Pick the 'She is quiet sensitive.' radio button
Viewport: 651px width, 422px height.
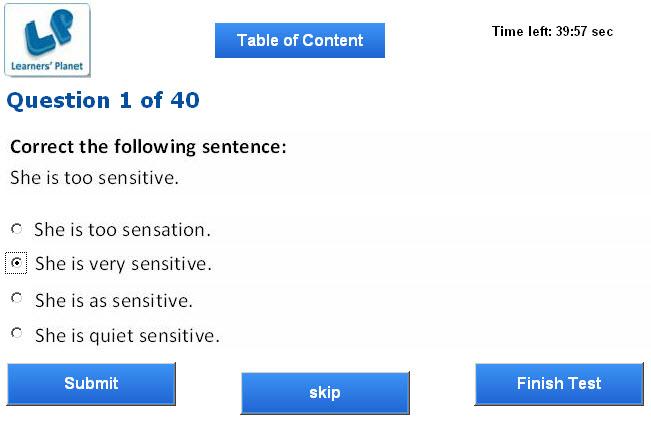[x=17, y=333]
